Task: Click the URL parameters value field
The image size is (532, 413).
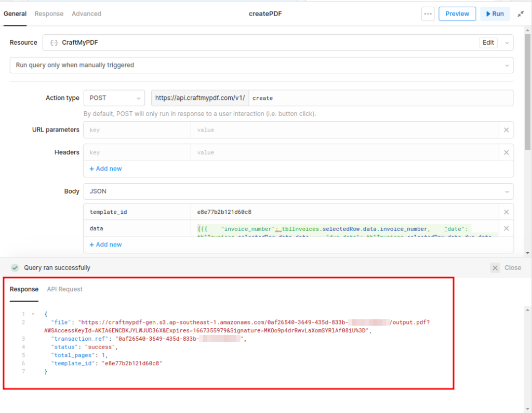Action: point(345,130)
